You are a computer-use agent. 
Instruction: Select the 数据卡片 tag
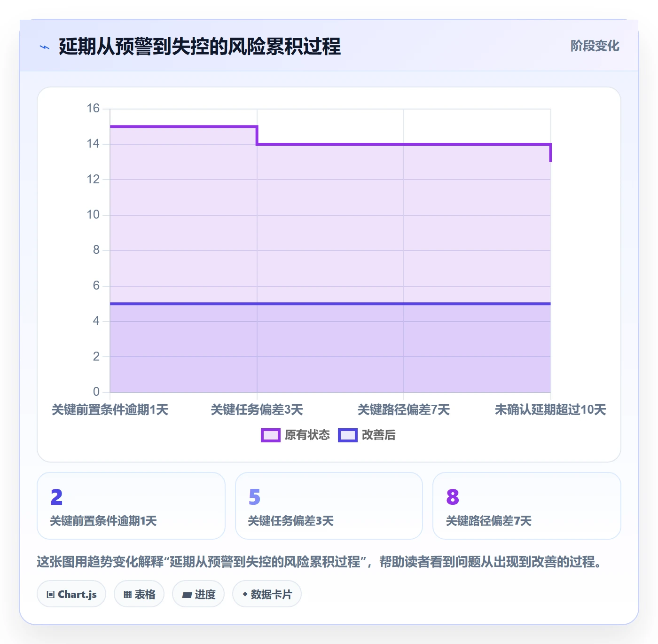pos(267,594)
